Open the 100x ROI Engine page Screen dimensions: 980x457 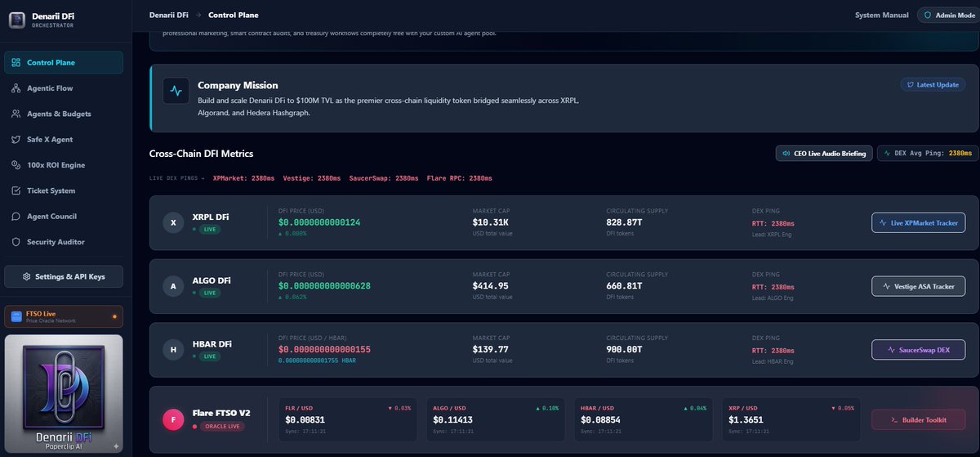(64, 165)
